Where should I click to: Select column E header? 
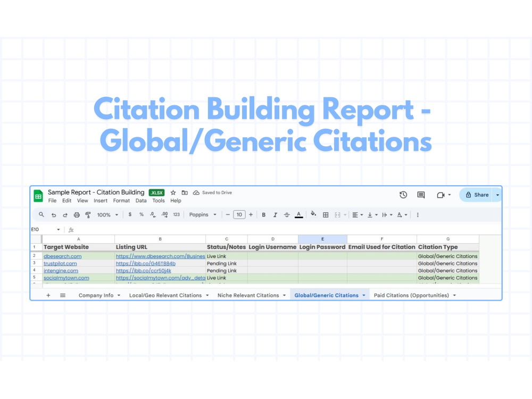[x=322, y=239]
